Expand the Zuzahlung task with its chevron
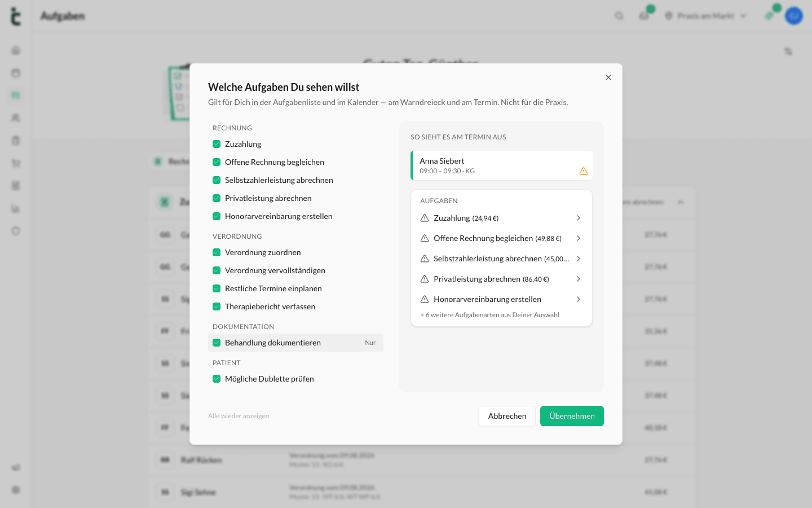The height and width of the screenshot is (508, 812). click(579, 218)
